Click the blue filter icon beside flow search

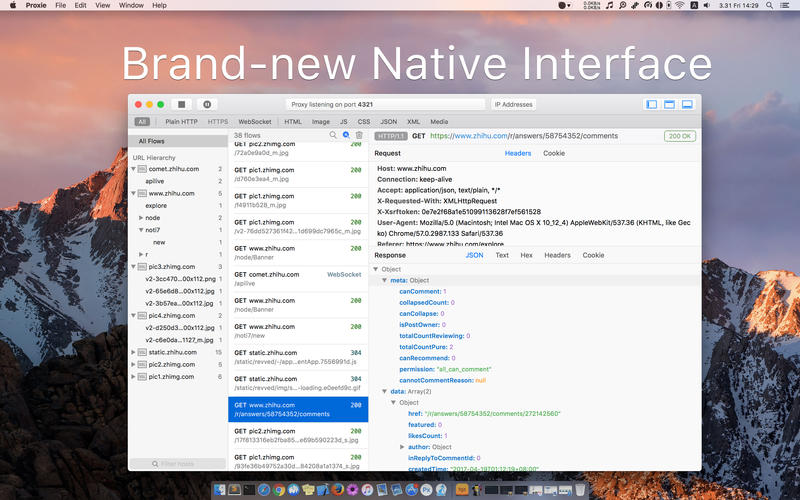(346, 135)
